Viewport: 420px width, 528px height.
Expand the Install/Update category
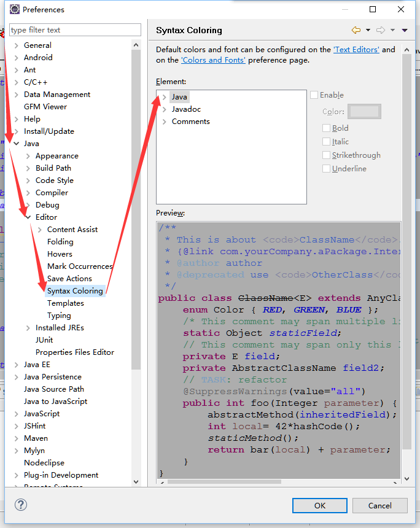click(16, 131)
